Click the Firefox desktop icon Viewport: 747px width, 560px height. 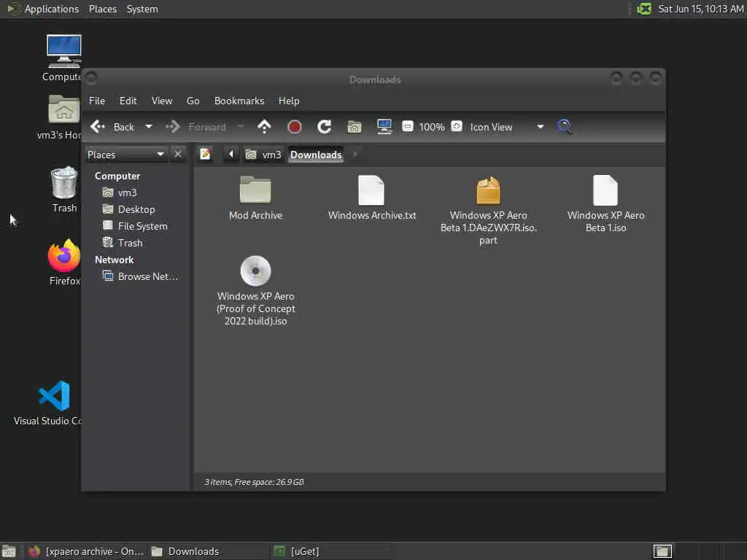click(x=64, y=262)
